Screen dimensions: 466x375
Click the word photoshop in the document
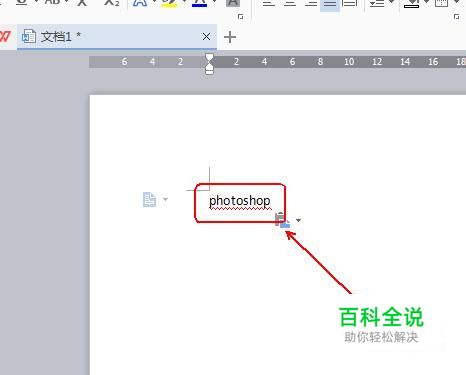click(240, 201)
